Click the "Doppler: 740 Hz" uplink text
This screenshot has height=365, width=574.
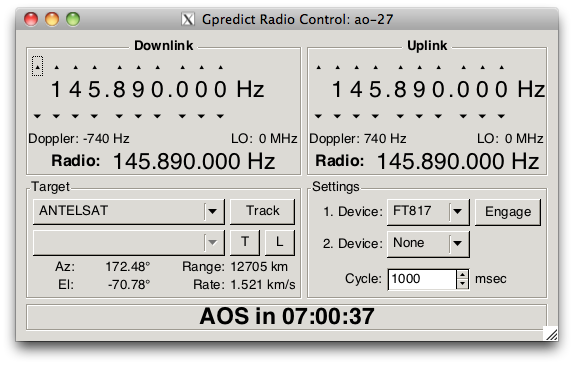(x=358, y=139)
